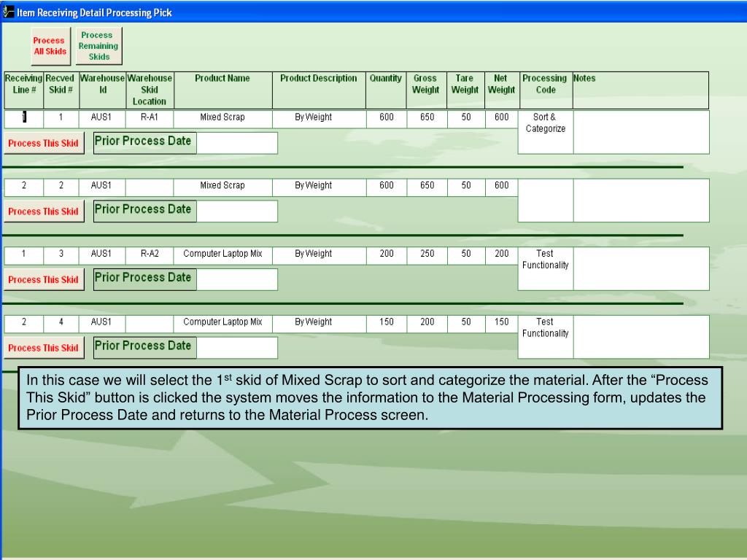747x560 pixels.
Task: Process This Skid for Recved Skid 1
Action: [44, 144]
